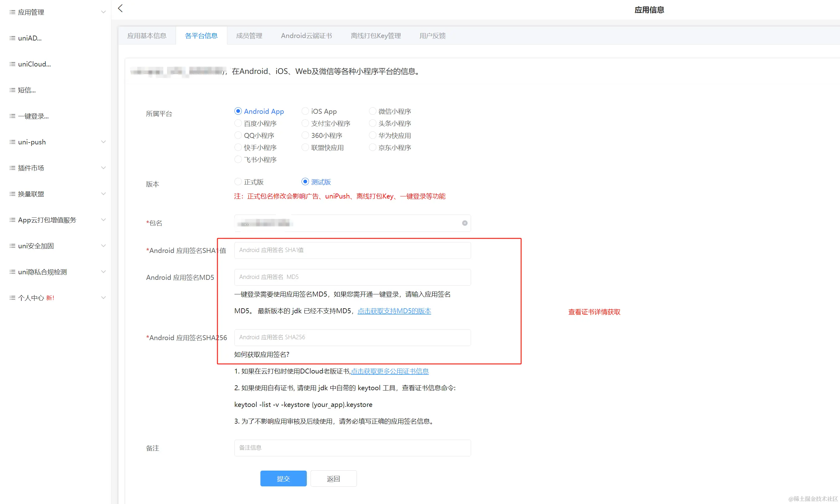Image resolution: width=840 pixels, height=504 pixels.
Task: Expand the uni安全加固 menu chevron
Action: (103, 246)
